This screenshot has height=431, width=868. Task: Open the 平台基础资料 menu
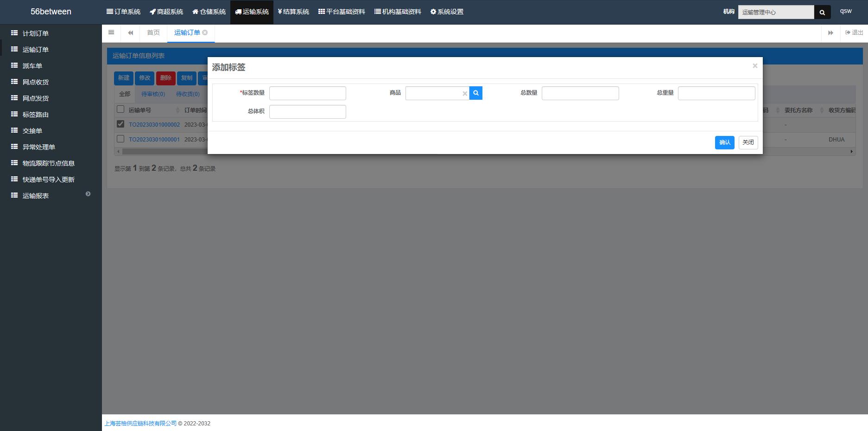point(342,12)
